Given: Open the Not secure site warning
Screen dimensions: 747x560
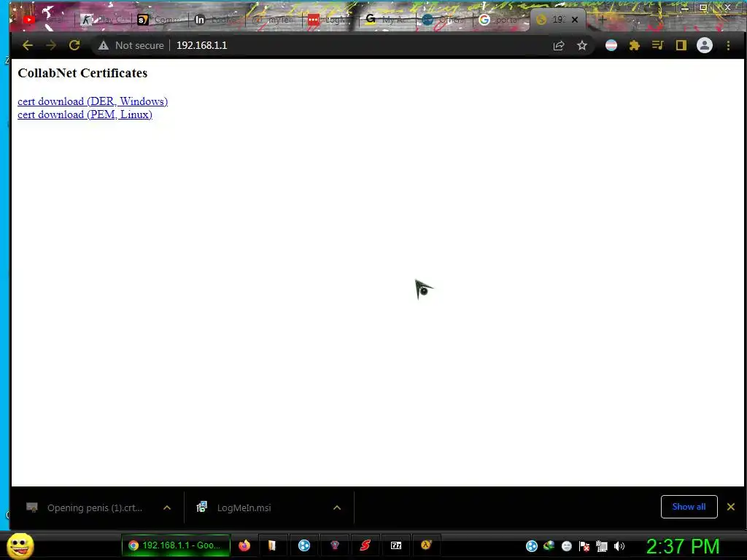Looking at the screenshot, I should pyautogui.click(x=131, y=45).
